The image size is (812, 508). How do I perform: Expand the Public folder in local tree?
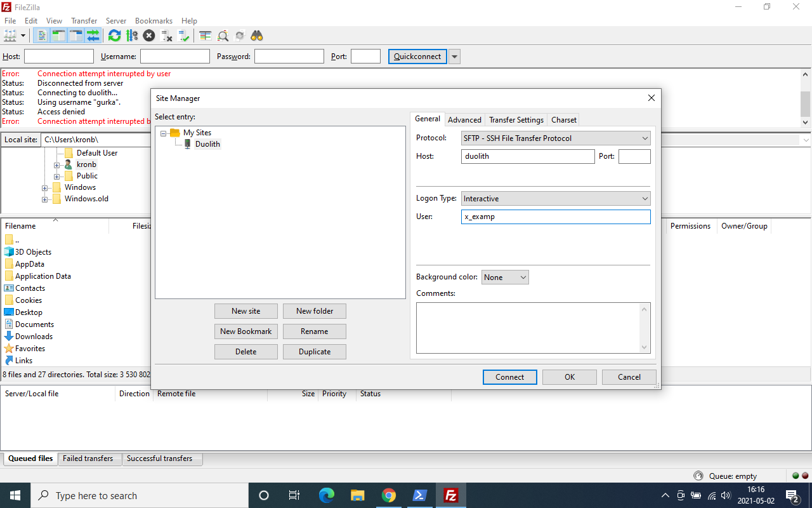pyautogui.click(x=57, y=177)
